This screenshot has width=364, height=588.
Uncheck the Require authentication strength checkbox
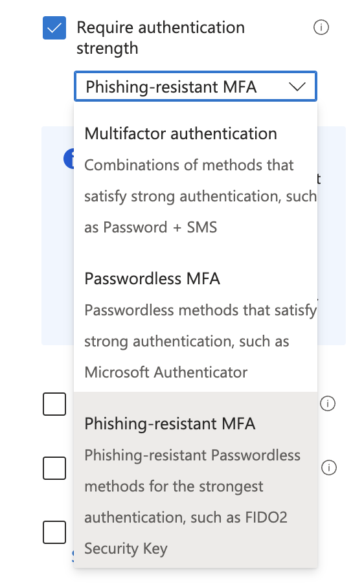(54, 28)
